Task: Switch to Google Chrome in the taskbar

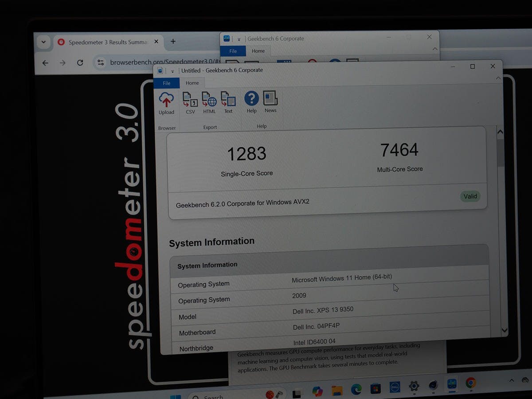Action: 471,383
